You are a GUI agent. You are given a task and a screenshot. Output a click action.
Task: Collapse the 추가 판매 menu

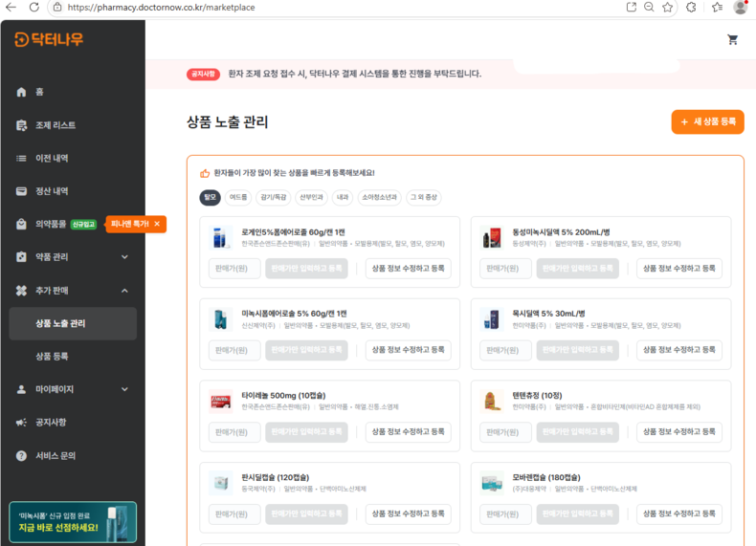[x=124, y=291]
